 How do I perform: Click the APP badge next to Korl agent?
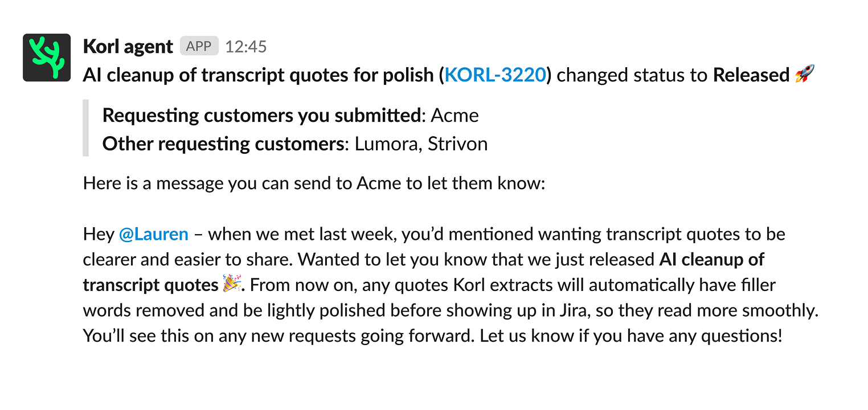tap(199, 46)
